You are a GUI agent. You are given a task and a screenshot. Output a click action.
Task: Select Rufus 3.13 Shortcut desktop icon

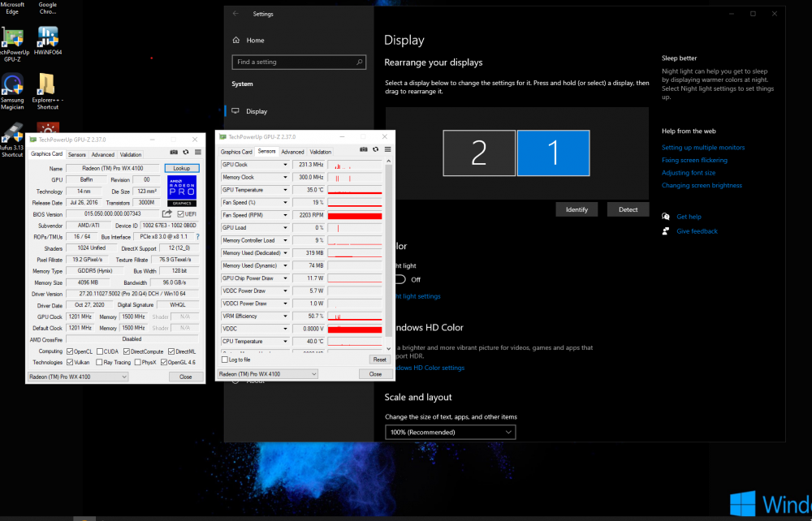click(x=12, y=140)
